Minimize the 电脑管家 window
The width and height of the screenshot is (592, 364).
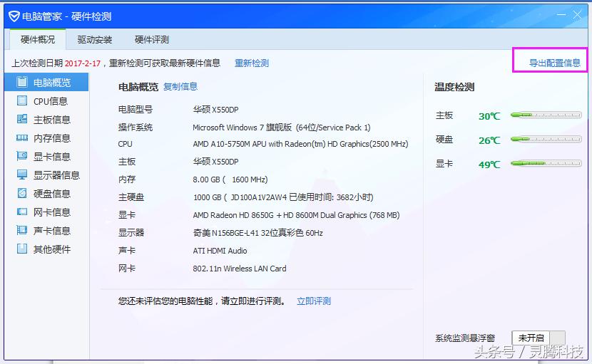(x=561, y=15)
